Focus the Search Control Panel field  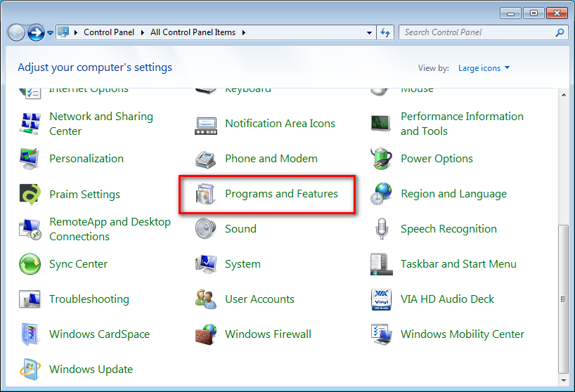coord(484,32)
